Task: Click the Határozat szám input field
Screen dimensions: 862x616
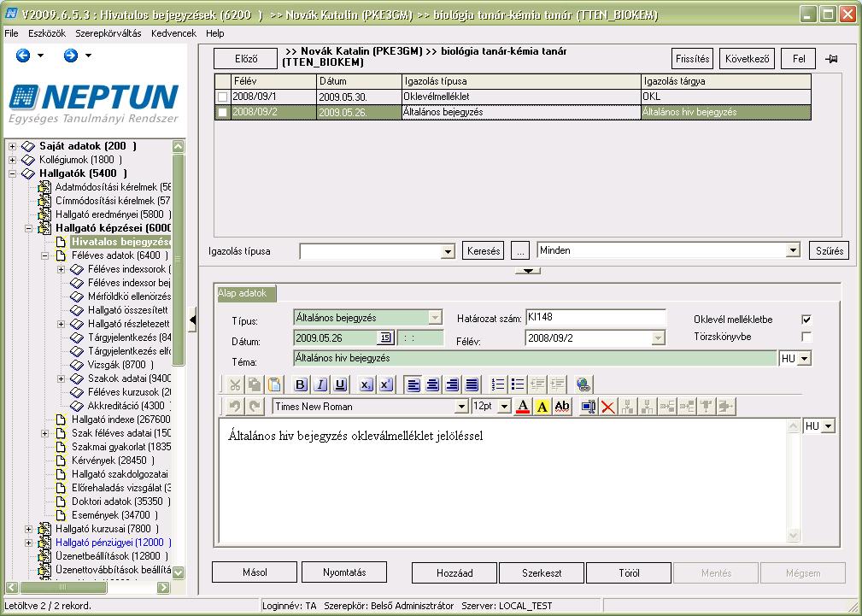Action: click(595, 317)
